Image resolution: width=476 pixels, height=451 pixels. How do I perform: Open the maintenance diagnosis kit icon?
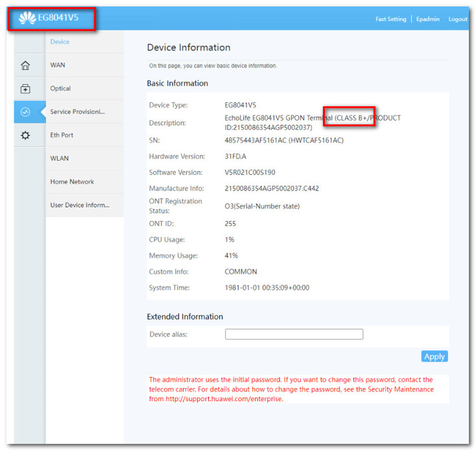point(25,89)
